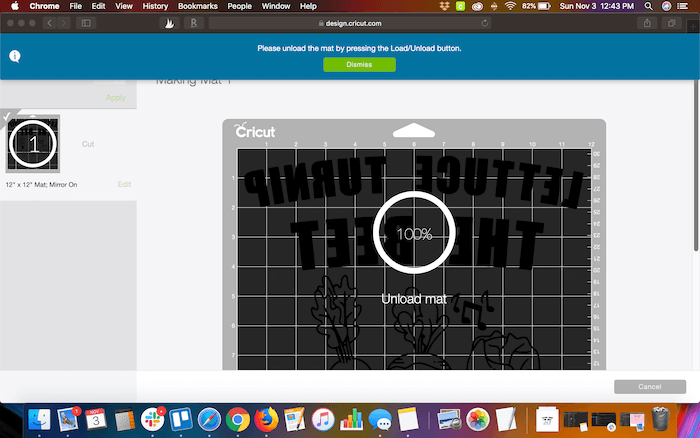Open the Window menu
Screen dimensions: 700x438
276,6
